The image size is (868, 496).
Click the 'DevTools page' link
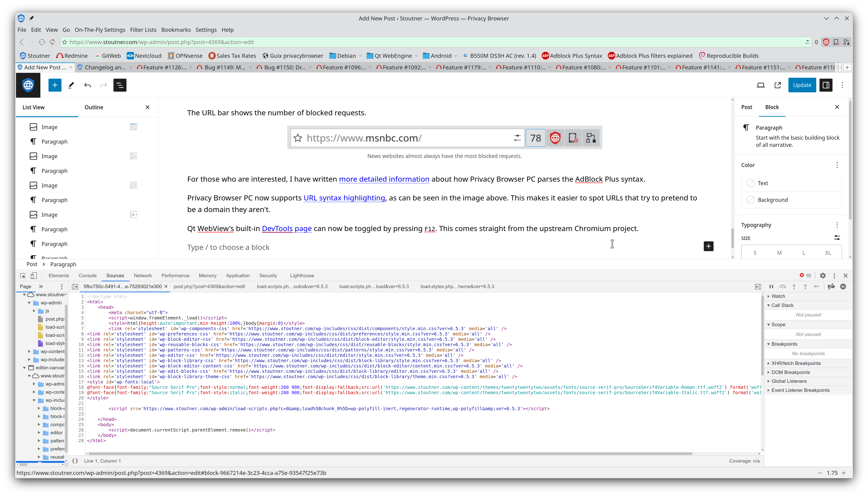[x=287, y=229]
